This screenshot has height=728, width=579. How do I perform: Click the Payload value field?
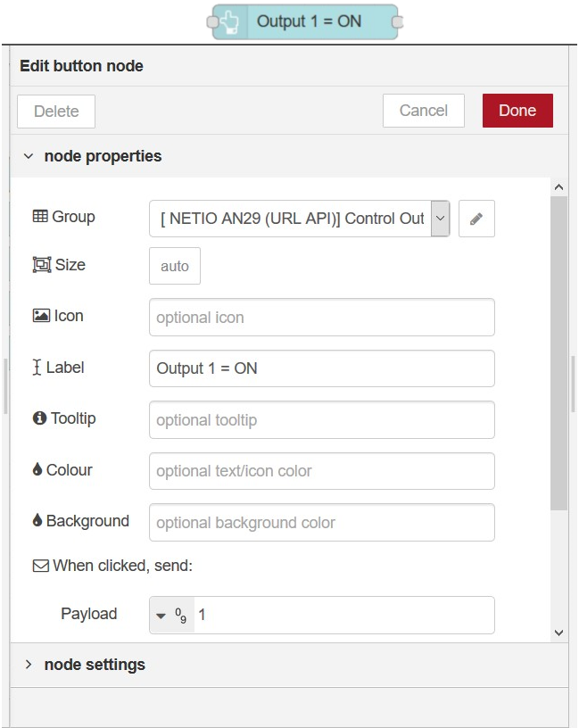[344, 616]
